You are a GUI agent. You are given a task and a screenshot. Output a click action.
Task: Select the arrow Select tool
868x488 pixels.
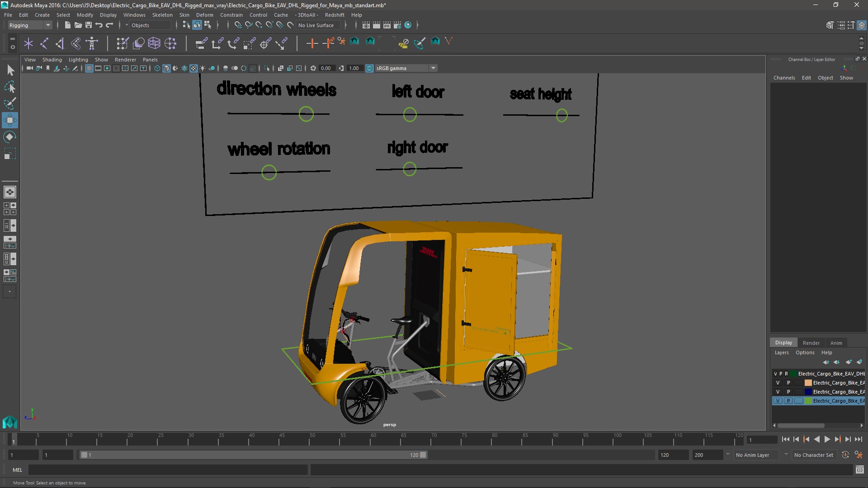10,70
